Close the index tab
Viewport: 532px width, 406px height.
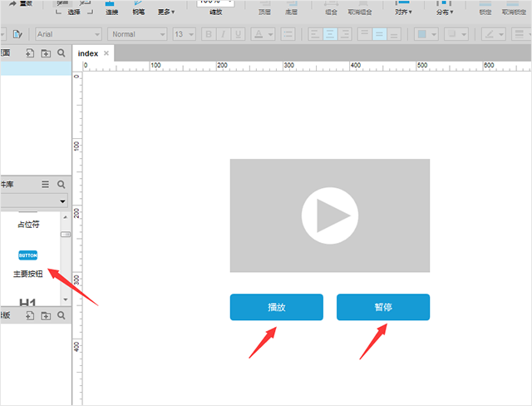[x=106, y=53]
